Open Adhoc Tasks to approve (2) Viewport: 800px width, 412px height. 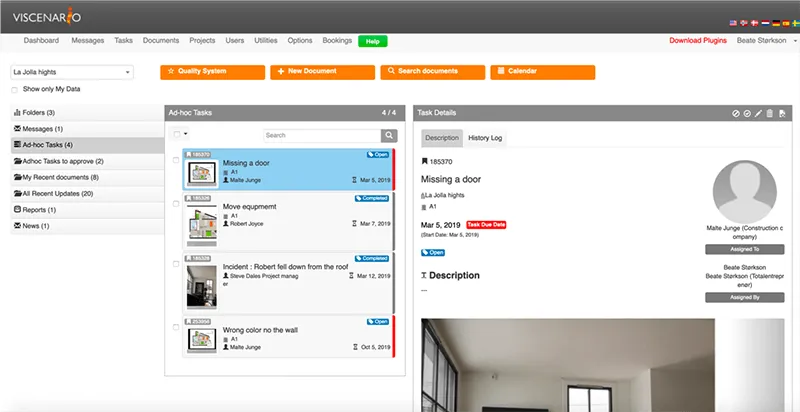point(87,161)
